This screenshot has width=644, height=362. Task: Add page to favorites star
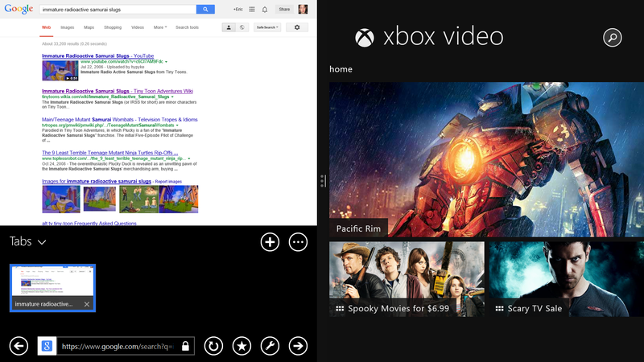[242, 346]
